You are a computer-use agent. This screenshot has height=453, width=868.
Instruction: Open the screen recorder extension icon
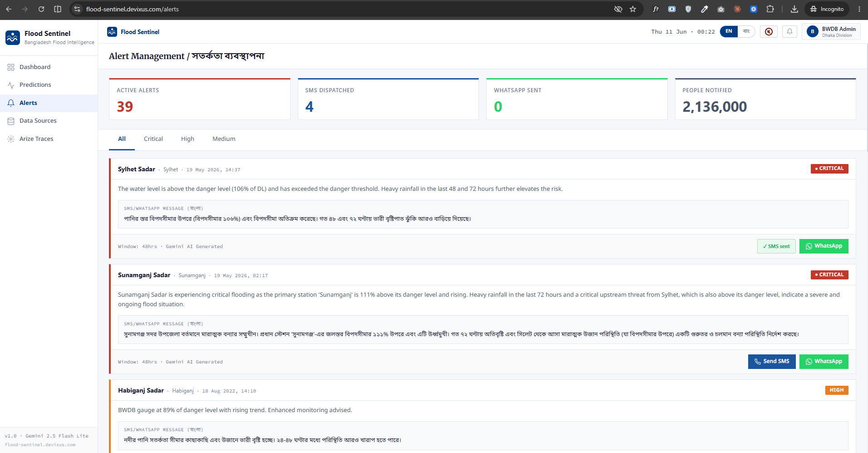[672, 9]
